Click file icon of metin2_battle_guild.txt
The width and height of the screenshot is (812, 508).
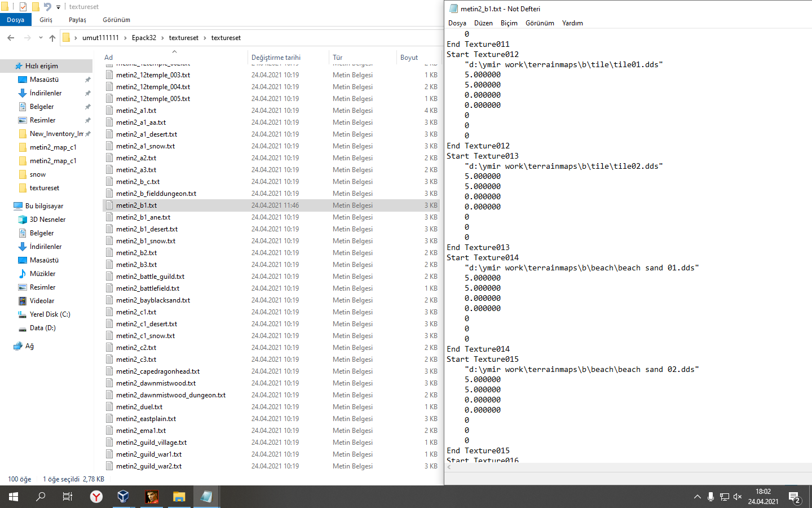point(109,277)
